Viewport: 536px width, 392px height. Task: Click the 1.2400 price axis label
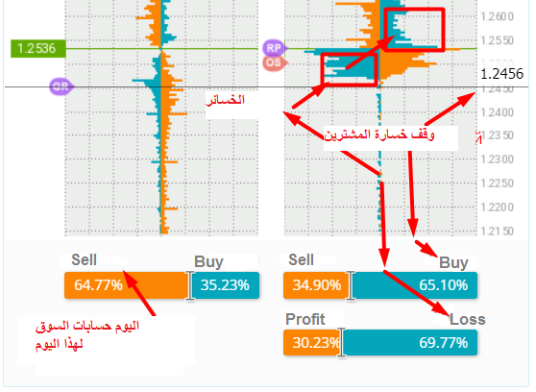(497, 112)
